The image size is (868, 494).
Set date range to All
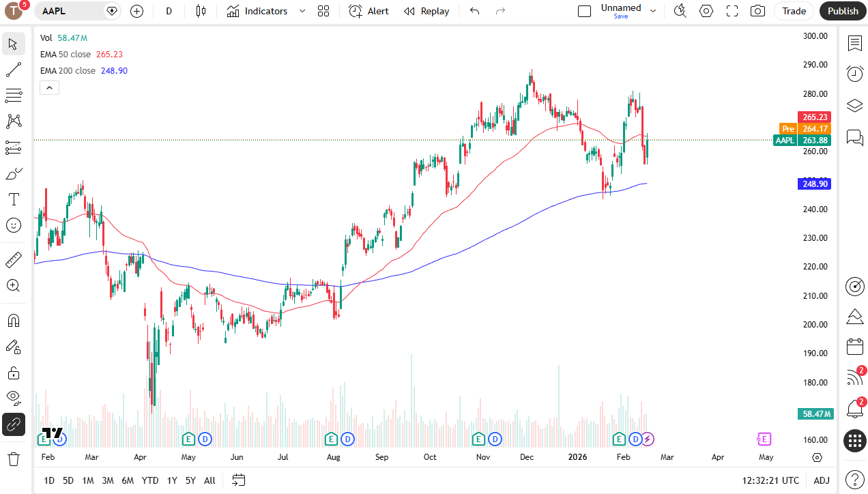209,480
